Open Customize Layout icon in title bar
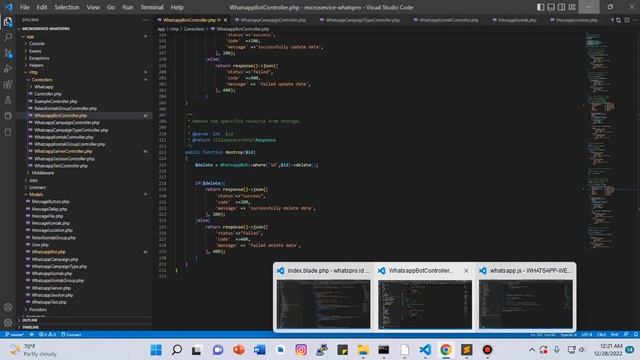This screenshot has width=640, height=360. coord(572,7)
